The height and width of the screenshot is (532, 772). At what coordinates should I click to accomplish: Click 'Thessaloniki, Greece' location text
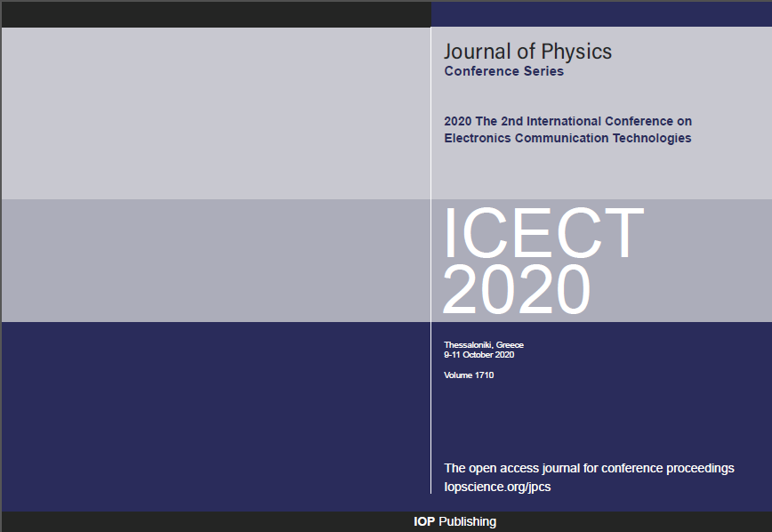pos(484,345)
